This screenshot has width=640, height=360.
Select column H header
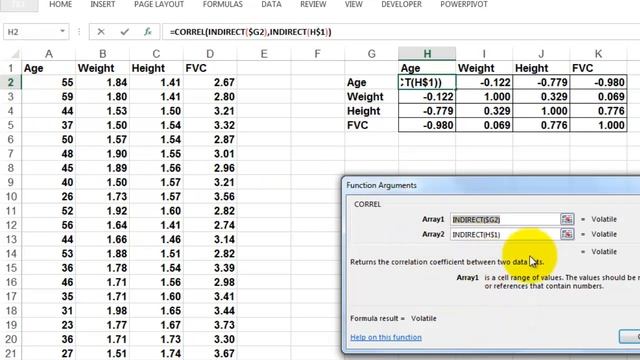tap(427, 54)
